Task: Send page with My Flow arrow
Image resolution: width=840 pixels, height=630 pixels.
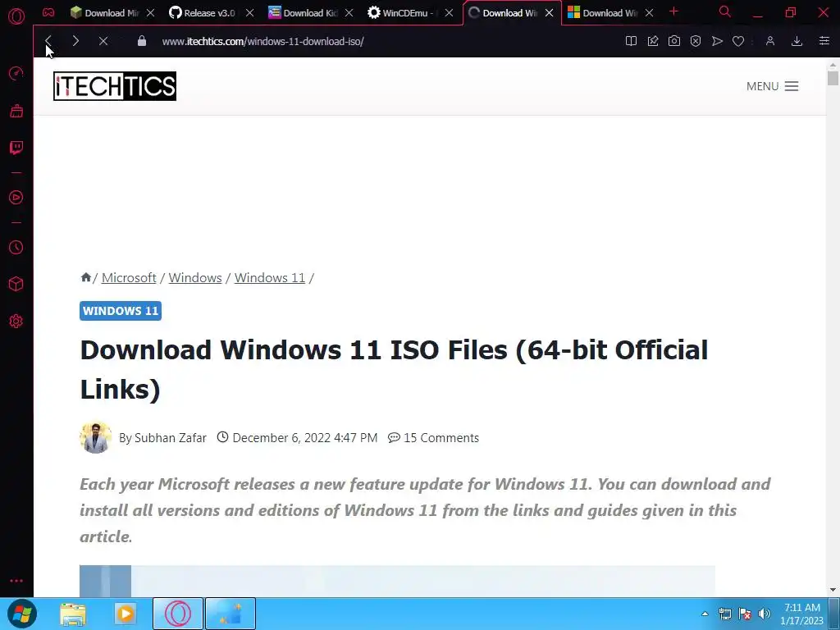Action: 717,41
